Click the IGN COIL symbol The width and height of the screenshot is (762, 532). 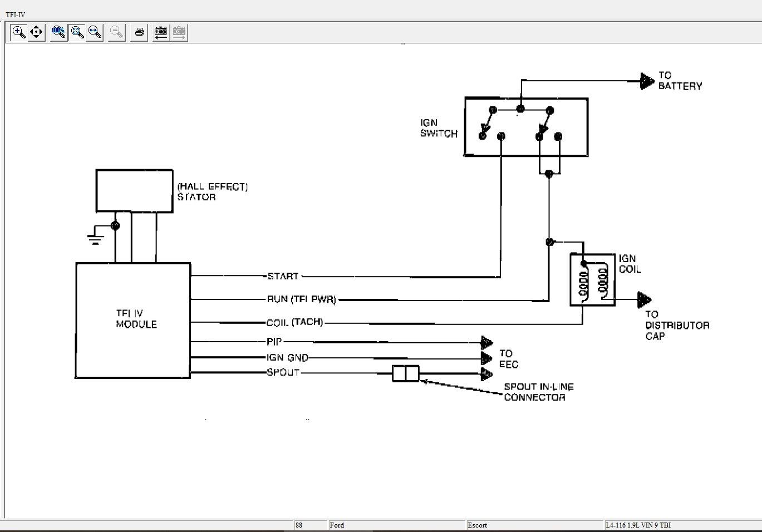[592, 279]
